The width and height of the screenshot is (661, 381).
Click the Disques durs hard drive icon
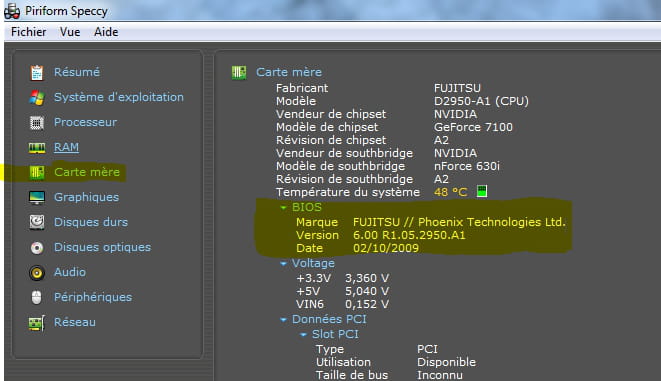tap(37, 222)
